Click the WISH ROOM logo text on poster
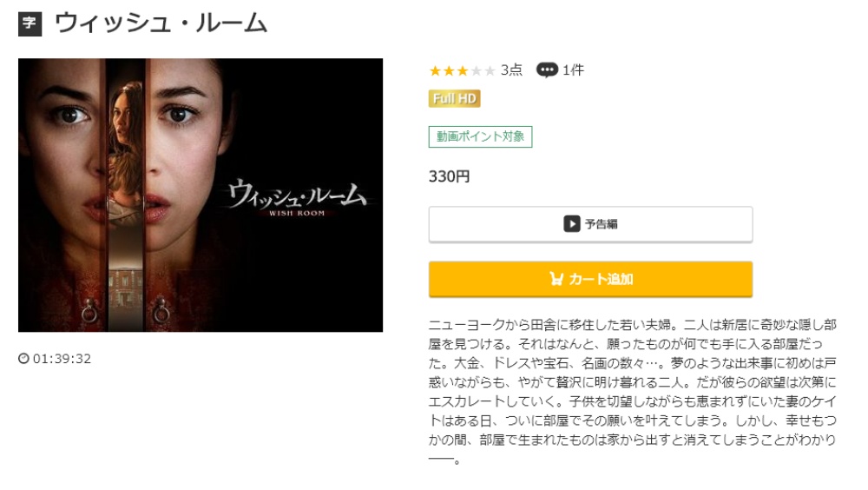 pyautogui.click(x=297, y=213)
